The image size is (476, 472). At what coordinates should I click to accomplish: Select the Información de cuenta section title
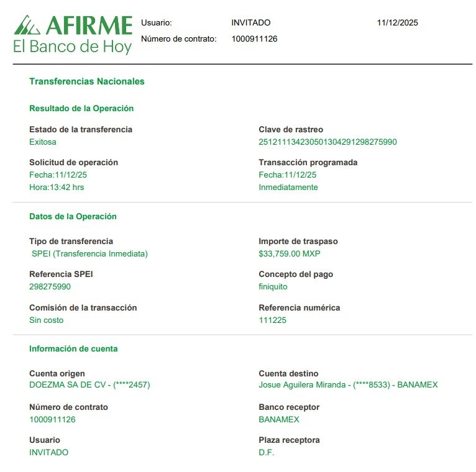coord(73,348)
